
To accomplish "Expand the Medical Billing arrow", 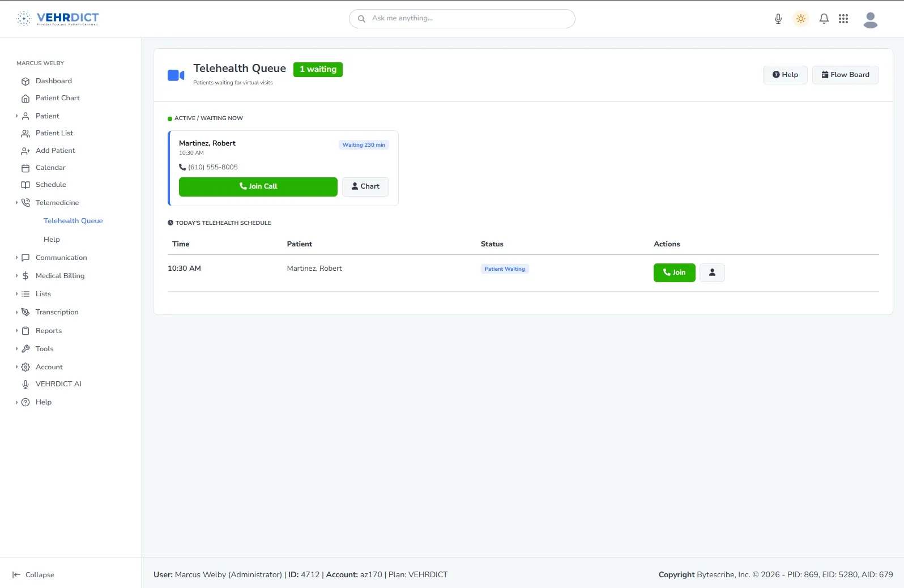I will tap(16, 276).
